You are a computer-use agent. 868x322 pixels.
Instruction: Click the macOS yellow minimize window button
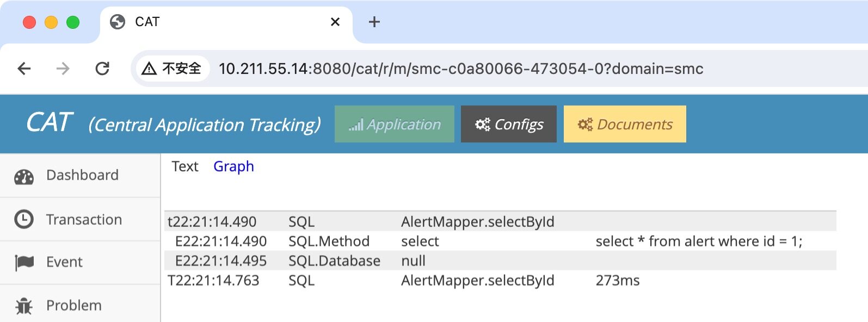coord(51,22)
